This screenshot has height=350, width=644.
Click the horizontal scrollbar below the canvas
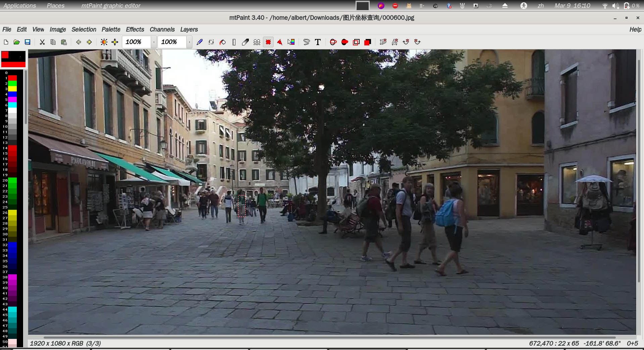pyautogui.click(x=329, y=337)
